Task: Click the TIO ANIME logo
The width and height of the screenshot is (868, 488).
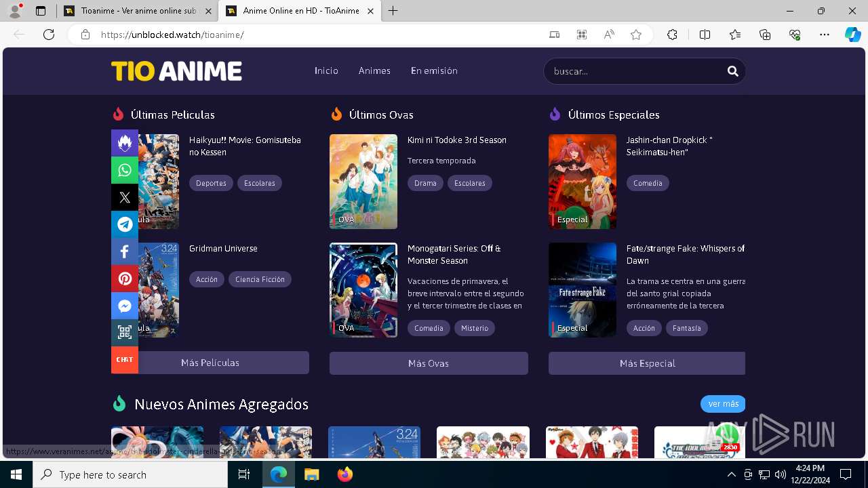Action: [x=176, y=71]
